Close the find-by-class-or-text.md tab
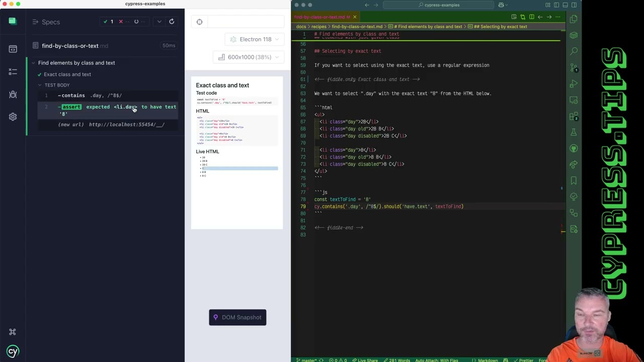The width and height of the screenshot is (644, 362). [x=354, y=17]
